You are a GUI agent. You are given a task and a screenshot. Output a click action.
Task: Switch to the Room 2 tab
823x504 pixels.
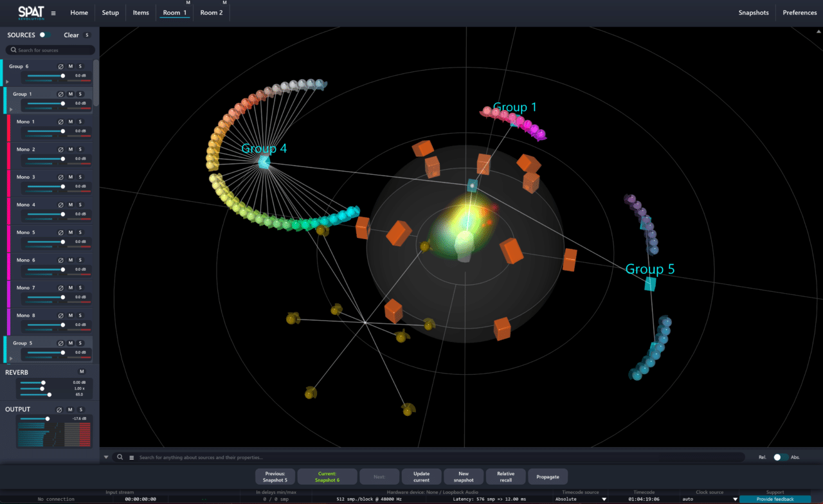[212, 12]
